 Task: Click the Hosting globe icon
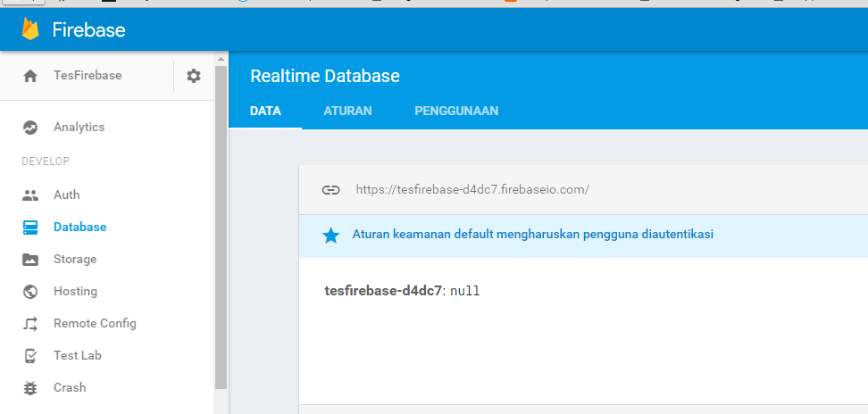(30, 292)
